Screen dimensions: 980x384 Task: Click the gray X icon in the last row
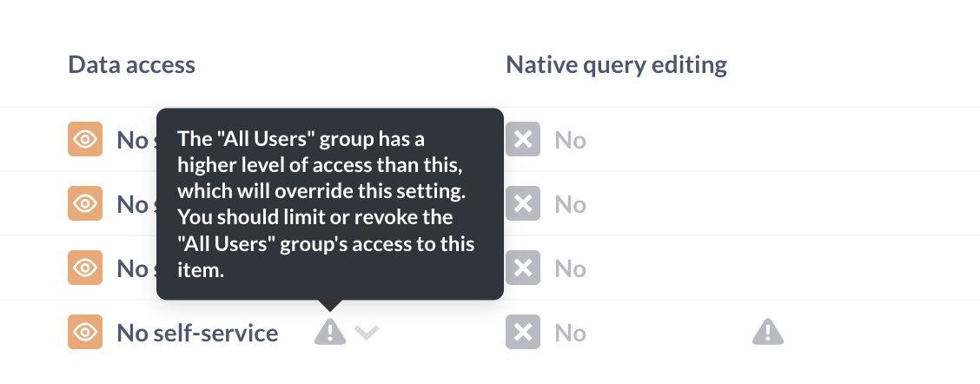pyautogui.click(x=523, y=332)
